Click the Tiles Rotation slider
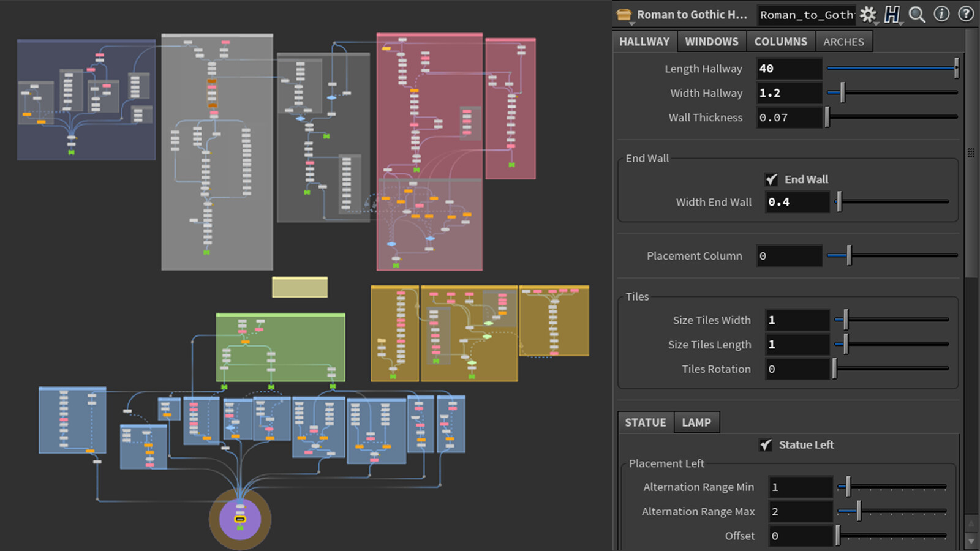Viewport: 980px width, 551px height. pos(891,369)
